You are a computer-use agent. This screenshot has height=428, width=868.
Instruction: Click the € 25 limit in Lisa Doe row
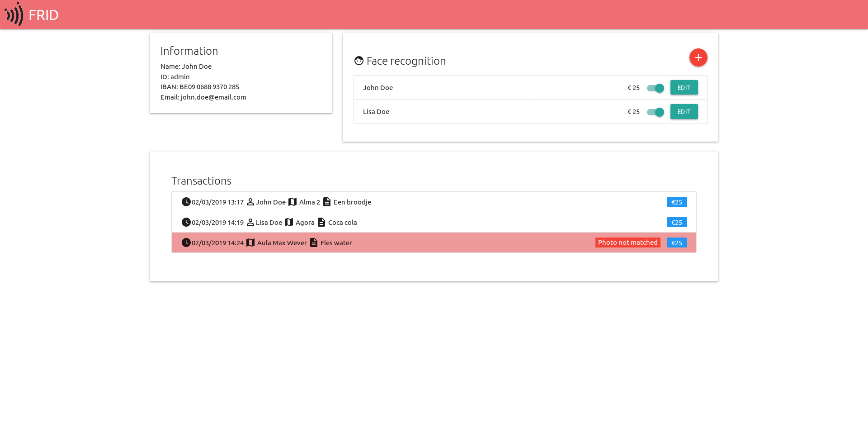tap(633, 112)
